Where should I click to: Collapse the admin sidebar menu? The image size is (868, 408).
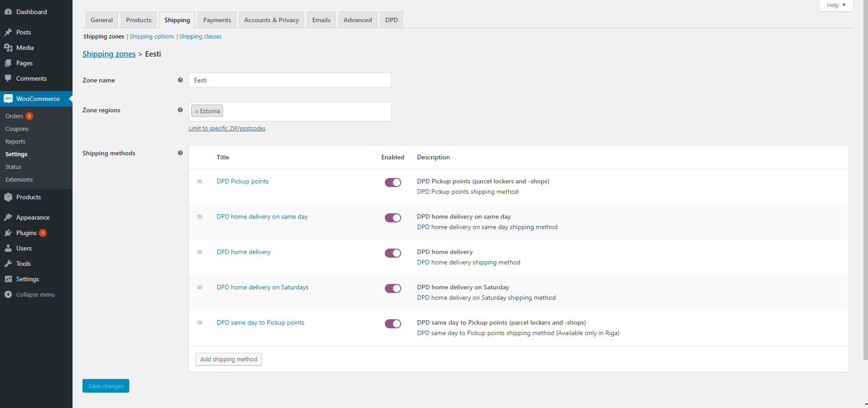point(30,294)
